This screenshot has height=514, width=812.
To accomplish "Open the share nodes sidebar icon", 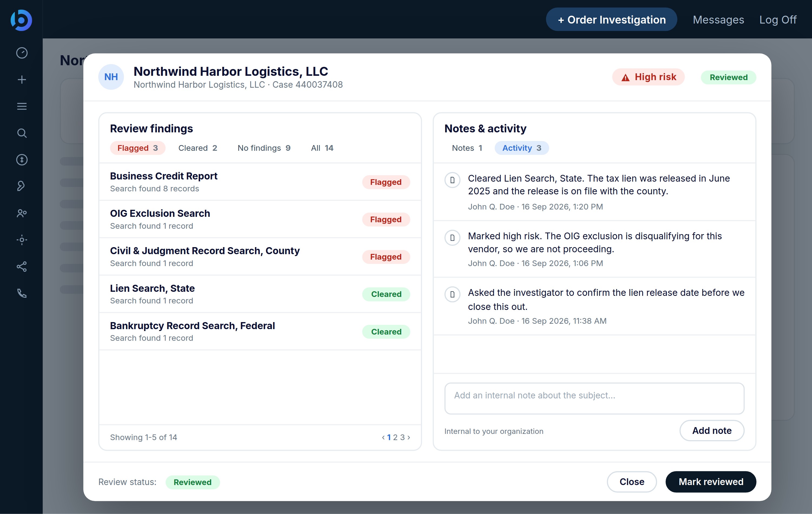I will tap(22, 266).
